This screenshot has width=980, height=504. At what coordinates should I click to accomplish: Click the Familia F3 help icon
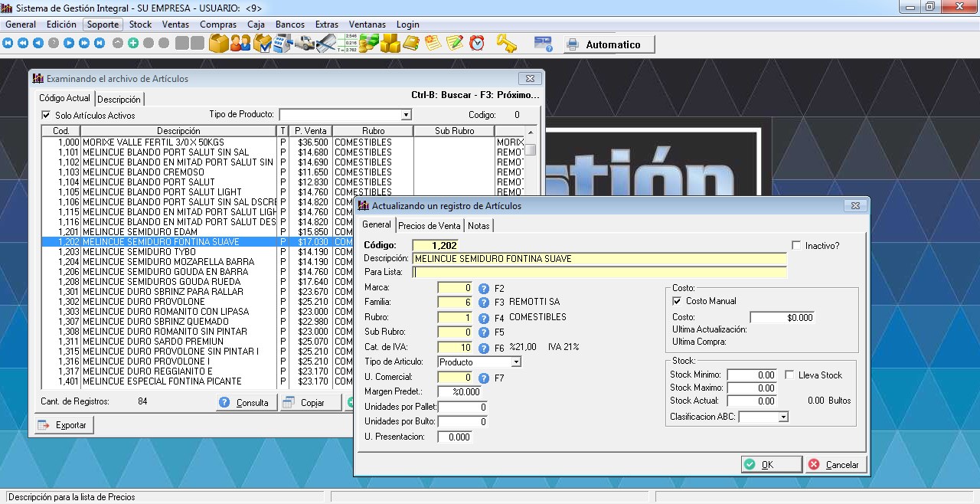click(484, 303)
